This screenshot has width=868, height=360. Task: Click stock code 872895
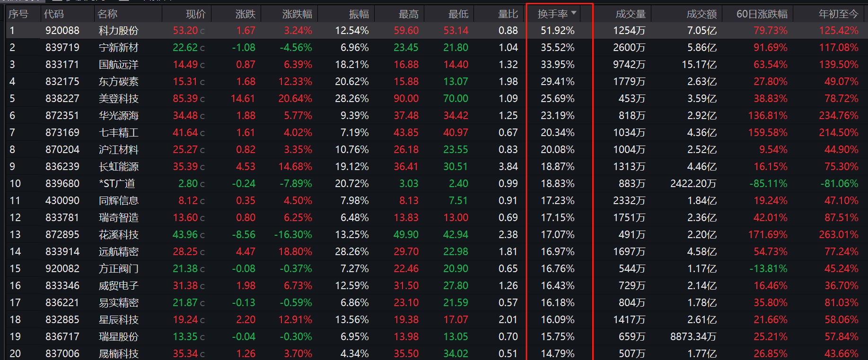62,235
